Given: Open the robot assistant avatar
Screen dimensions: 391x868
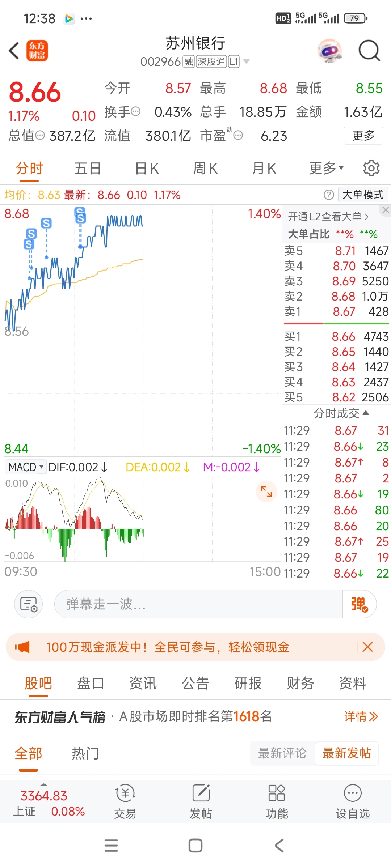Looking at the screenshot, I should click(330, 51).
